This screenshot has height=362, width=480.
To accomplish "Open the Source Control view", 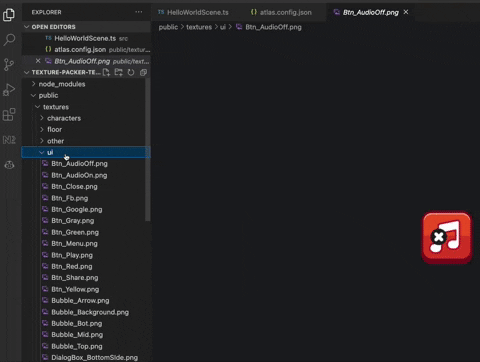I will (9, 65).
